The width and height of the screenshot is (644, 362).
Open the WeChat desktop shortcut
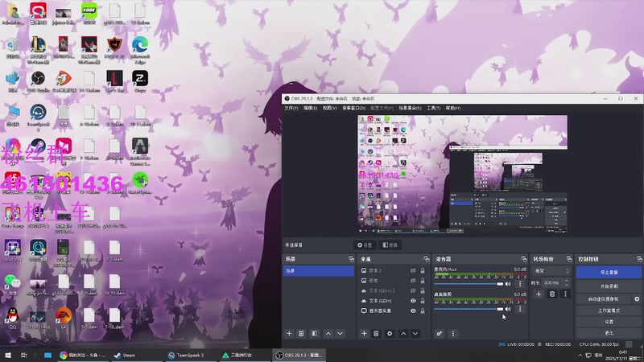point(13,285)
